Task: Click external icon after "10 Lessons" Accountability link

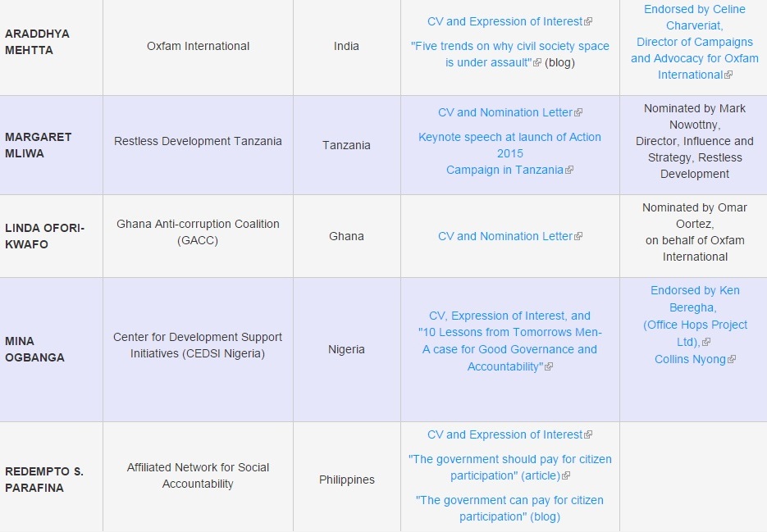Action: tap(549, 367)
